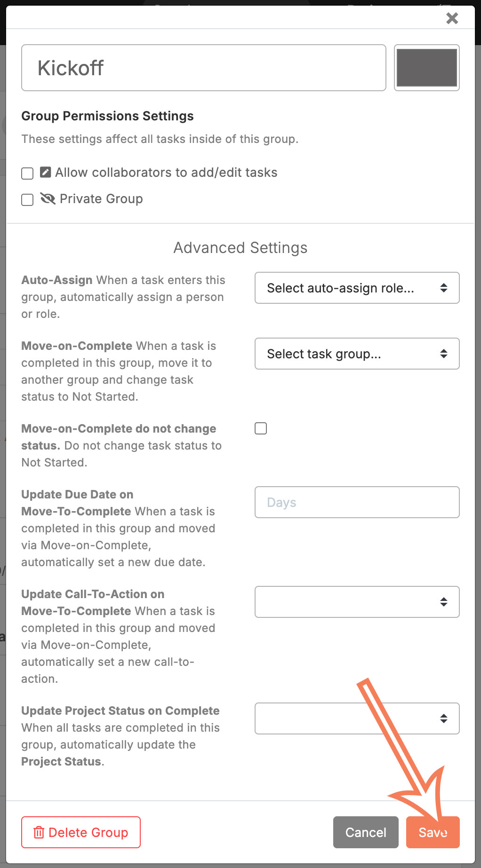Screen dimensions: 481x868
Task: Close the dialog with the X icon
Action: point(452,18)
